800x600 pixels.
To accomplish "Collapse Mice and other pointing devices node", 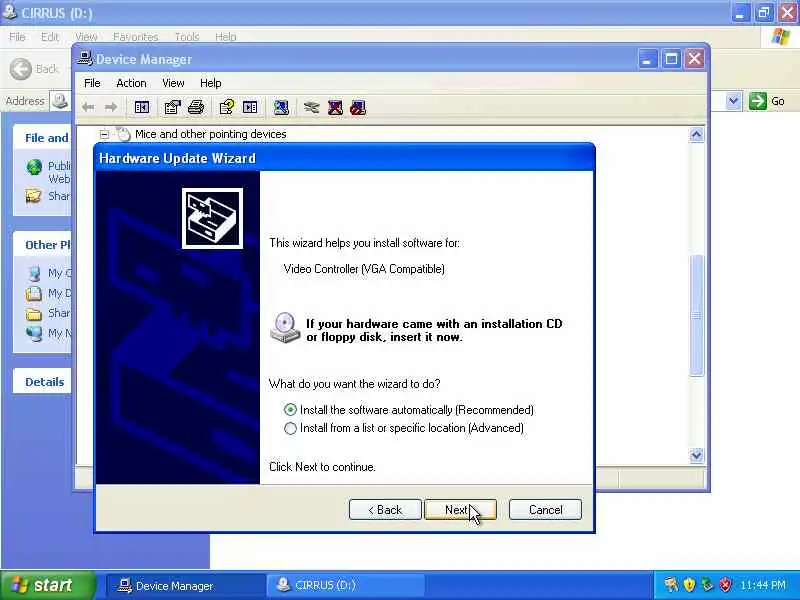I will 104,135.
